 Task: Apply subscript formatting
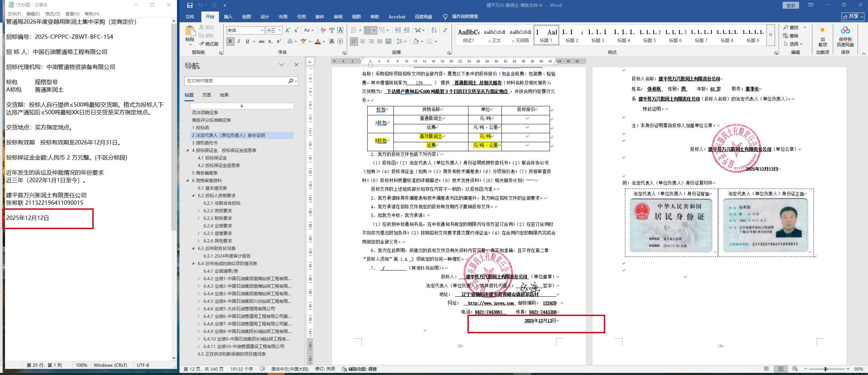coord(270,42)
